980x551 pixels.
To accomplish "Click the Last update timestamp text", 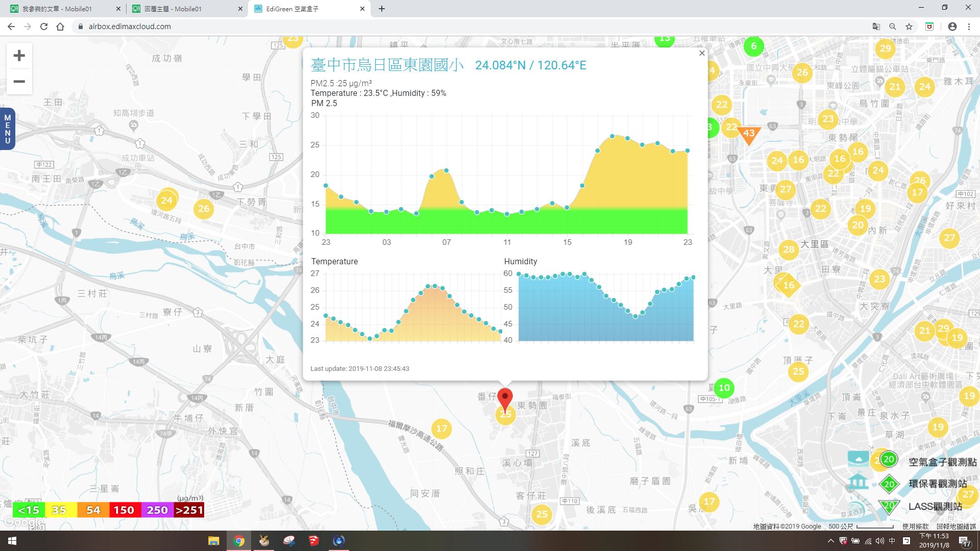I will click(360, 369).
